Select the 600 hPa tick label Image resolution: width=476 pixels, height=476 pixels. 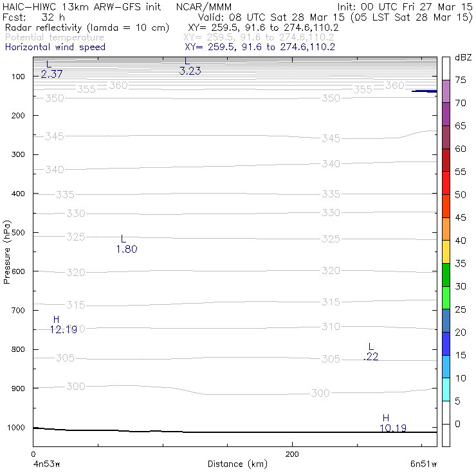18,271
